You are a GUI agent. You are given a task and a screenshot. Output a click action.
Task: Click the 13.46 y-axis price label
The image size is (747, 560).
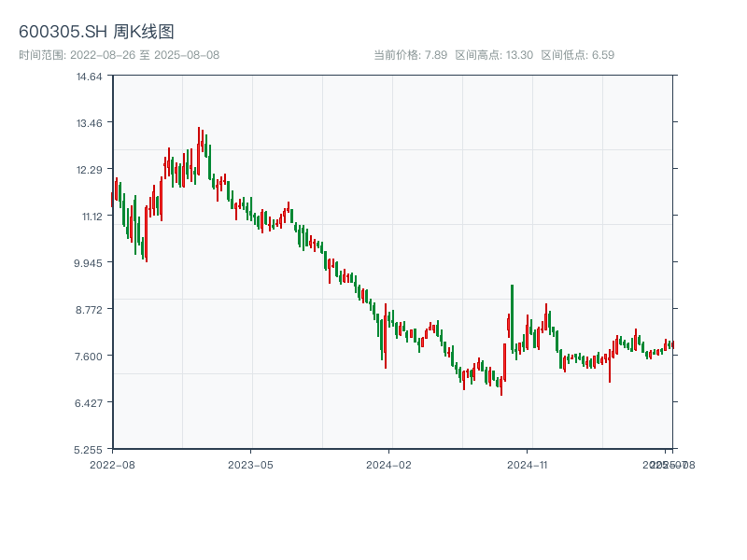pos(90,123)
